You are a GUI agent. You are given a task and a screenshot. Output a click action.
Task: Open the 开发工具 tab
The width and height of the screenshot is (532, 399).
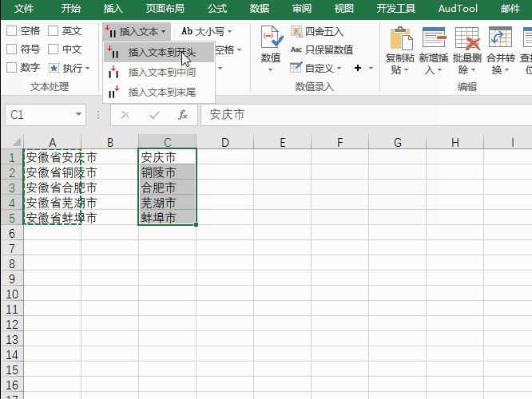(395, 8)
